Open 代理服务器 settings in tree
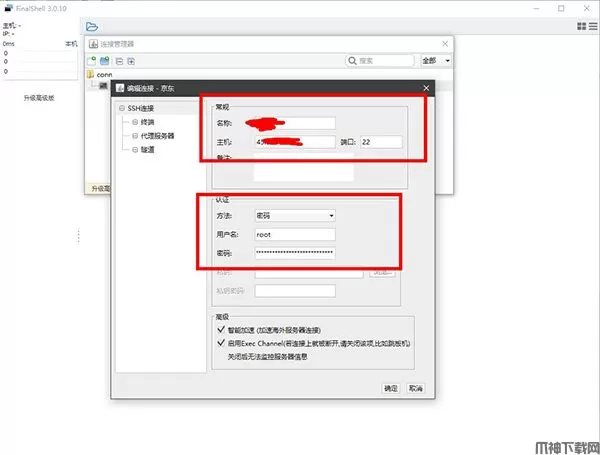Viewport: 600px width, 455px height. pos(157,136)
